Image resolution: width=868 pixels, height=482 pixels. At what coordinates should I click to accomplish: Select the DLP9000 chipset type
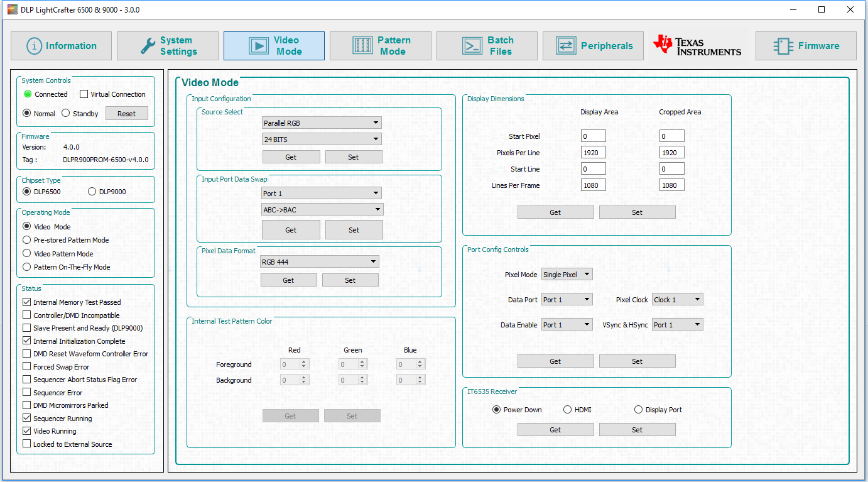92,192
